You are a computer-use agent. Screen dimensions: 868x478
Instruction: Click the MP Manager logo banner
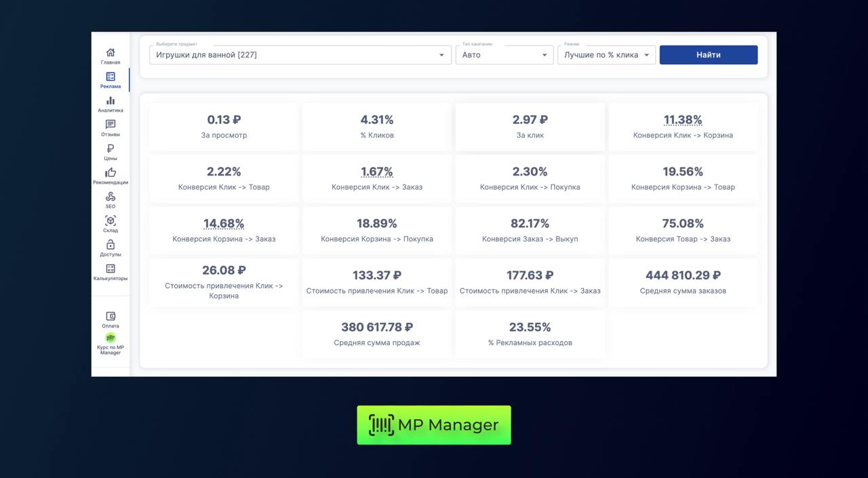click(434, 425)
